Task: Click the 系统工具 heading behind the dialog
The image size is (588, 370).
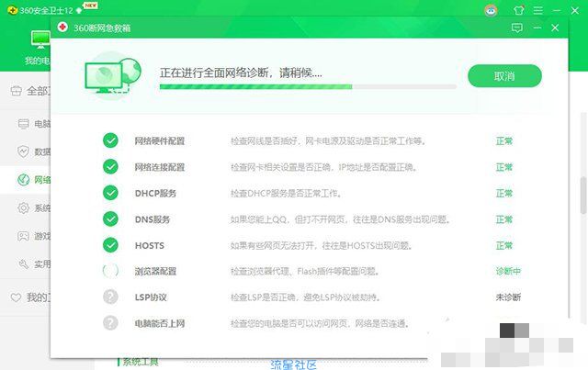Action: [141, 362]
